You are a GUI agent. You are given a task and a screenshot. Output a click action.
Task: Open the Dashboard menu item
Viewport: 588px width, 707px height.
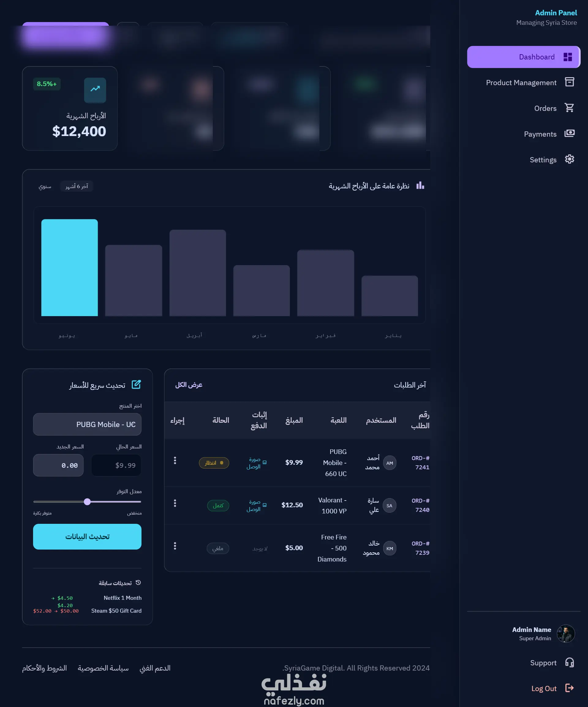pos(523,57)
